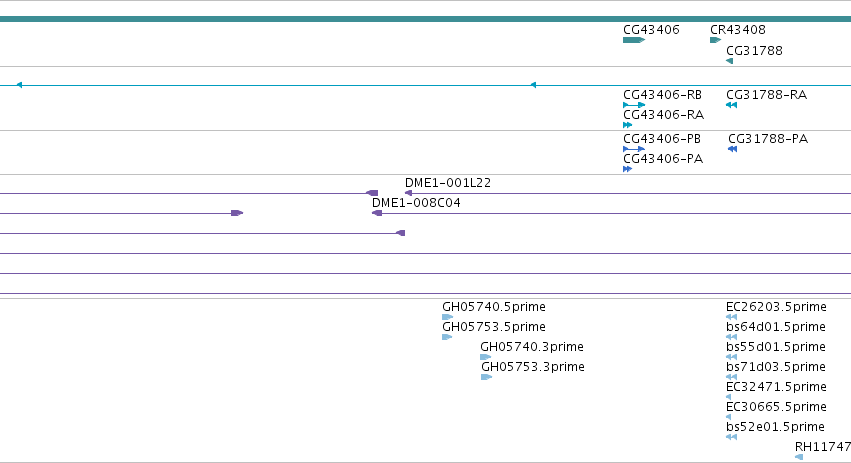Click the GH05753.3prime EST arrow
Image resolution: width=851 pixels, height=463 pixels.
pos(486,377)
